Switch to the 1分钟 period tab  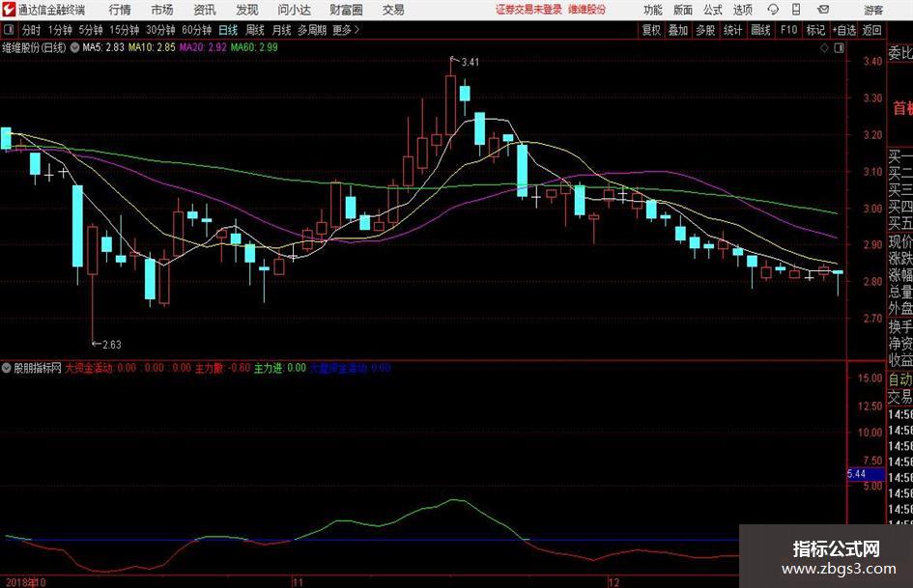click(59, 30)
